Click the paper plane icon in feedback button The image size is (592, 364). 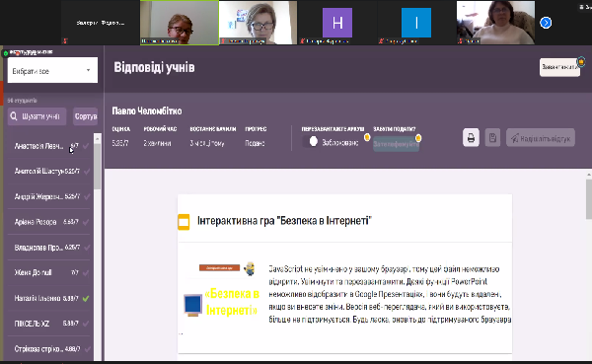tap(515, 138)
